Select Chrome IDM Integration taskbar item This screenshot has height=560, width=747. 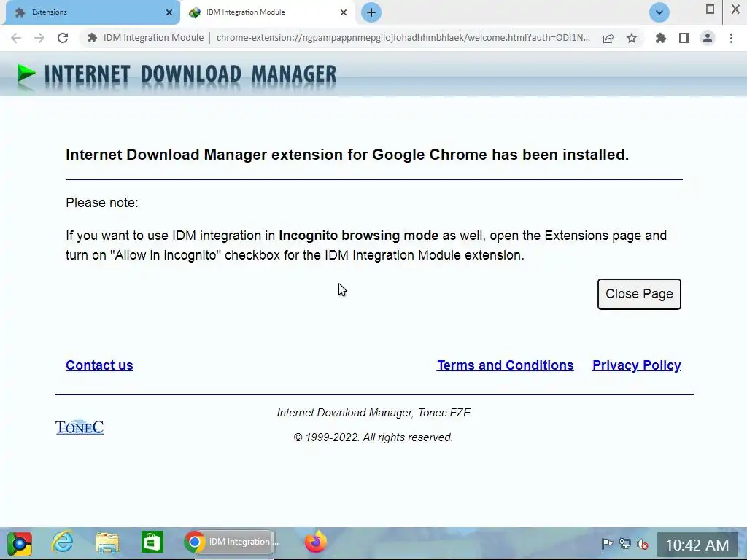(x=231, y=542)
